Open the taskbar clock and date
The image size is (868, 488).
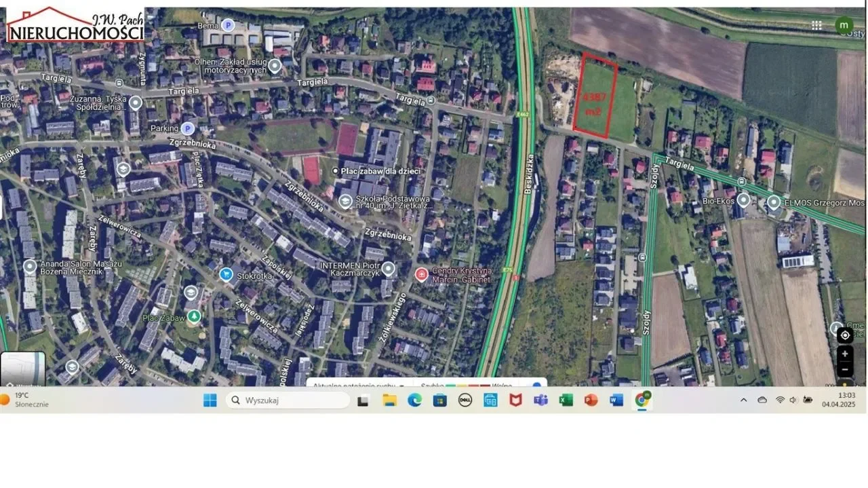click(x=838, y=400)
